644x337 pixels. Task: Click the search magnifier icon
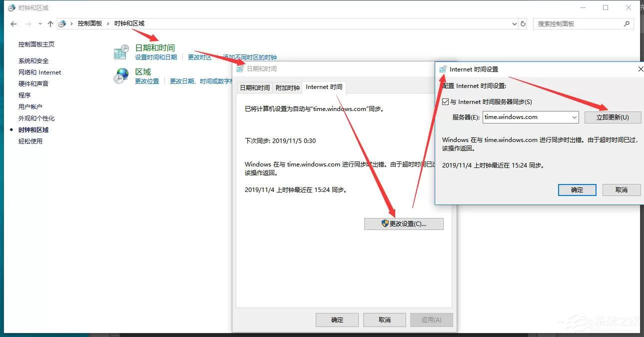[627, 23]
